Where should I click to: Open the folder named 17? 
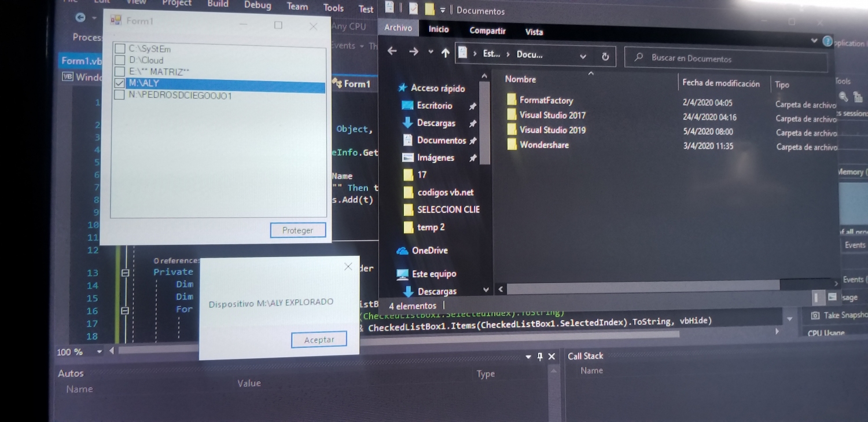click(x=422, y=174)
